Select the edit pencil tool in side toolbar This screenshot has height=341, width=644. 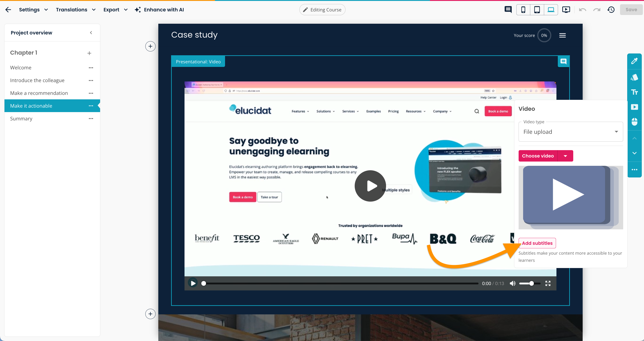[635, 61]
